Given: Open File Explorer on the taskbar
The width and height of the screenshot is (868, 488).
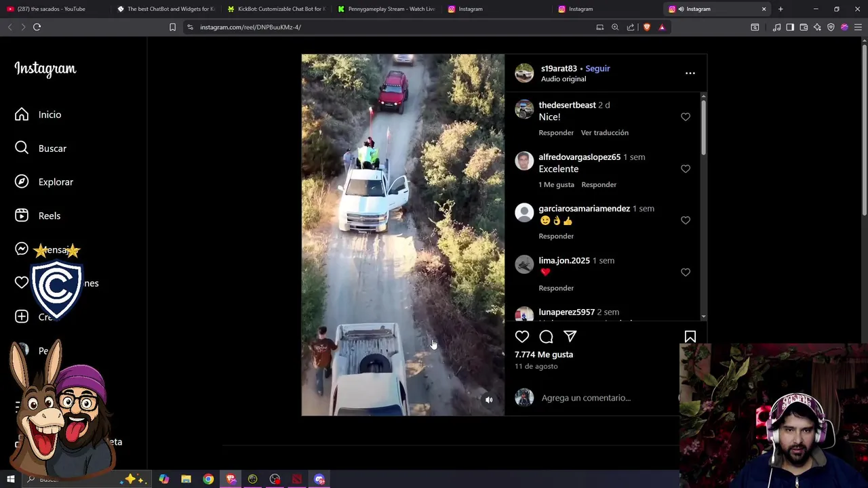Looking at the screenshot, I should [x=186, y=479].
